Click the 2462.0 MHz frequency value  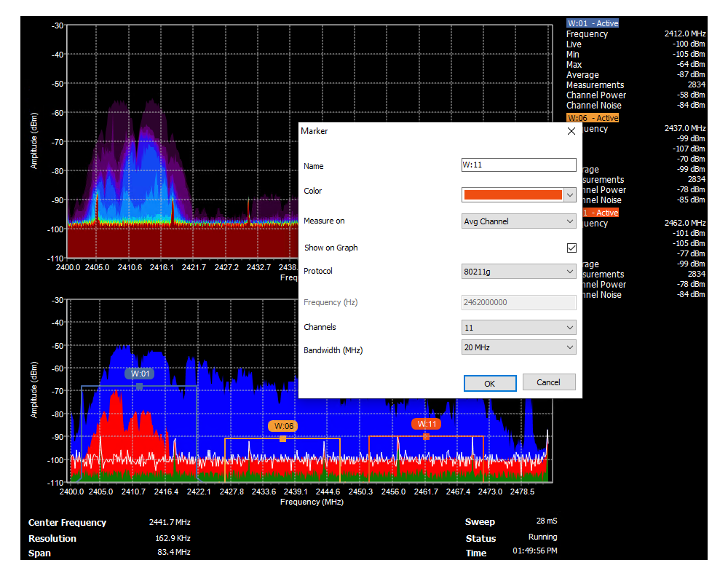coord(685,223)
